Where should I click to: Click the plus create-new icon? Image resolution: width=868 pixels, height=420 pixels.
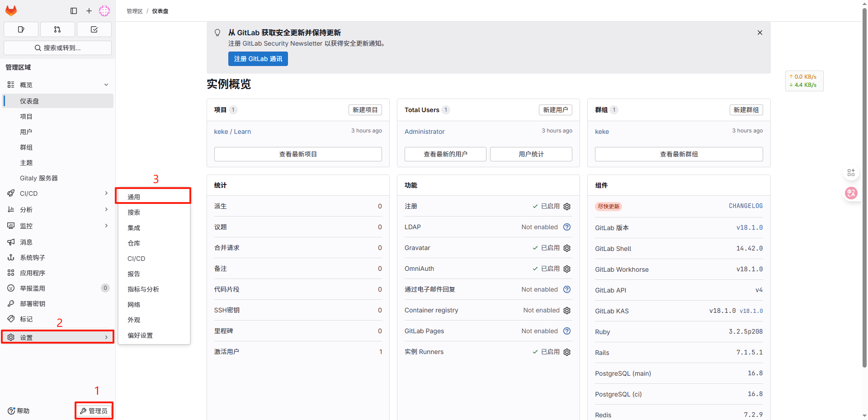tap(89, 11)
